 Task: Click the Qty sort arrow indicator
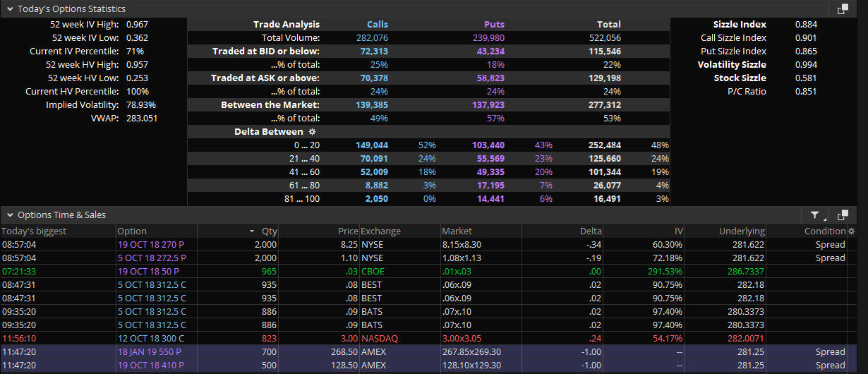coord(252,231)
